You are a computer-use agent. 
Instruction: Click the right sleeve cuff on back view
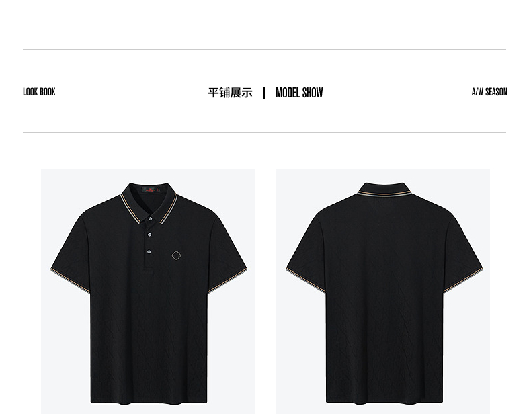(463, 280)
